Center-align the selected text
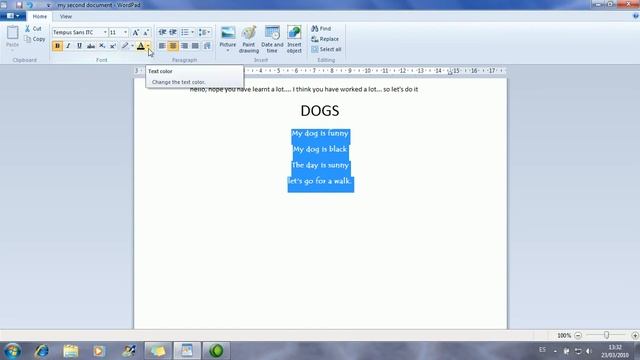This screenshot has width=640, height=360. (x=173, y=46)
